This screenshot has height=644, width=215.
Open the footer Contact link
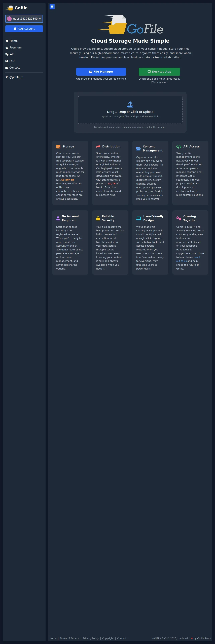pyautogui.click(x=122, y=638)
